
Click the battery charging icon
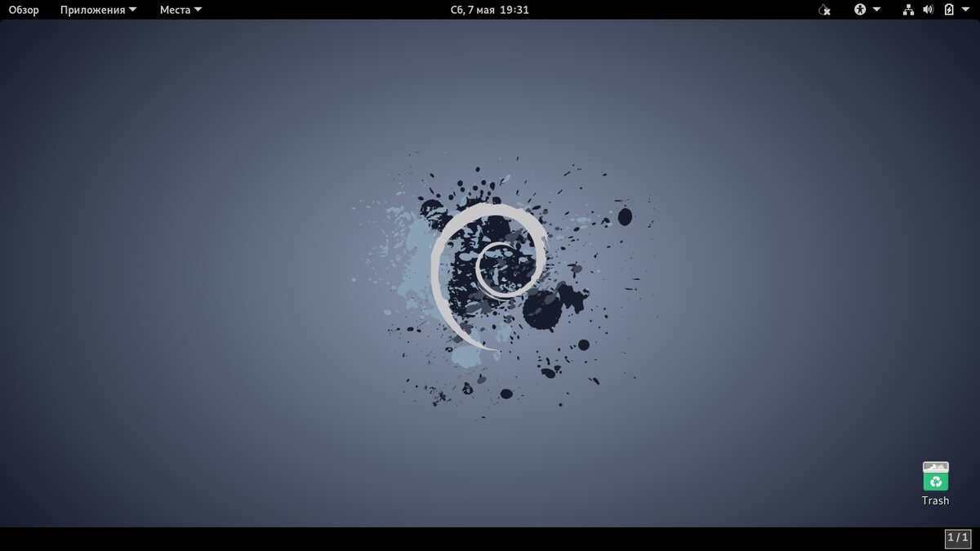click(949, 10)
